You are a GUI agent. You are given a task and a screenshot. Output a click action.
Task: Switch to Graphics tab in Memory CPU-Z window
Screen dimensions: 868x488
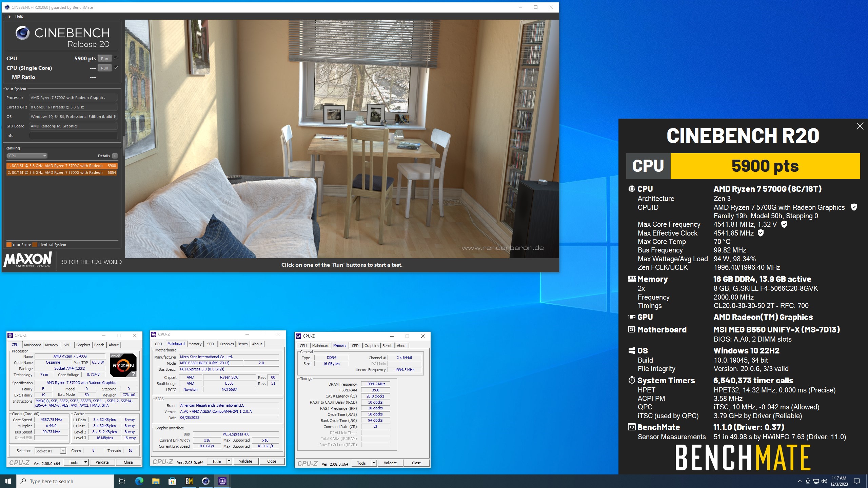tap(371, 346)
